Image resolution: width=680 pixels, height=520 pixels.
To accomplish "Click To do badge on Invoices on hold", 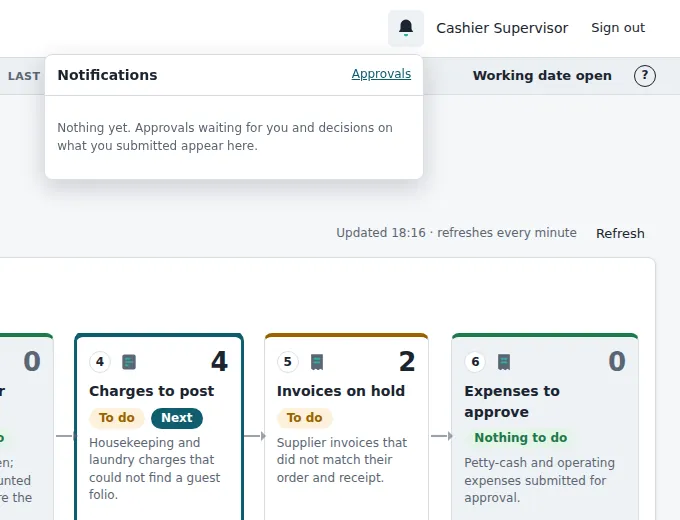I will tap(304, 418).
